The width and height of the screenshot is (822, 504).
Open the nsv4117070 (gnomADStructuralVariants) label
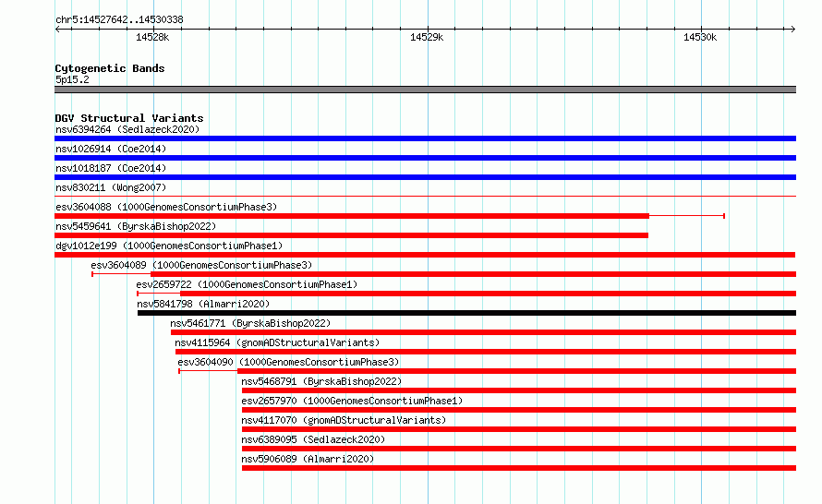344,420
